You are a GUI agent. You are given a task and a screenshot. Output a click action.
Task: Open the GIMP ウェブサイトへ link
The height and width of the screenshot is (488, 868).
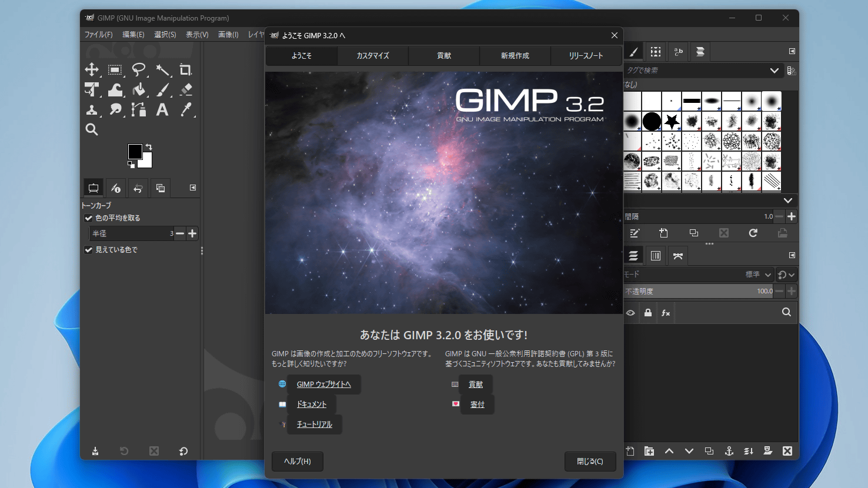(x=323, y=385)
